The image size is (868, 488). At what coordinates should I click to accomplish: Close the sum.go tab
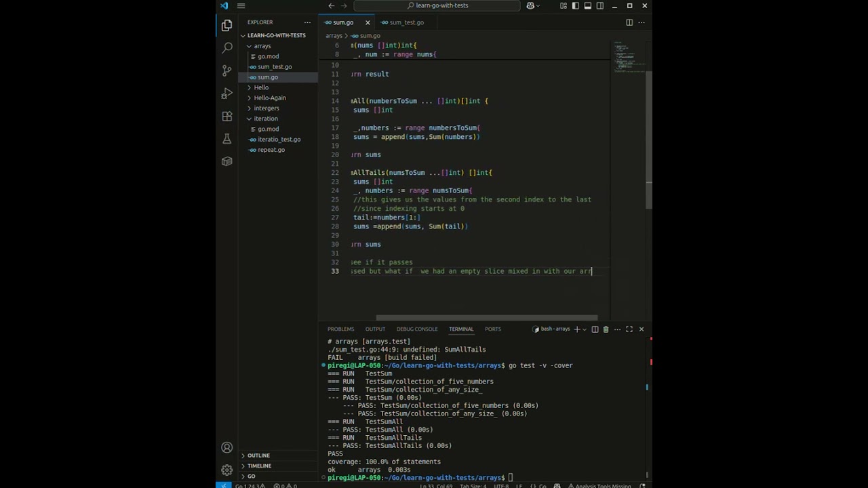368,22
